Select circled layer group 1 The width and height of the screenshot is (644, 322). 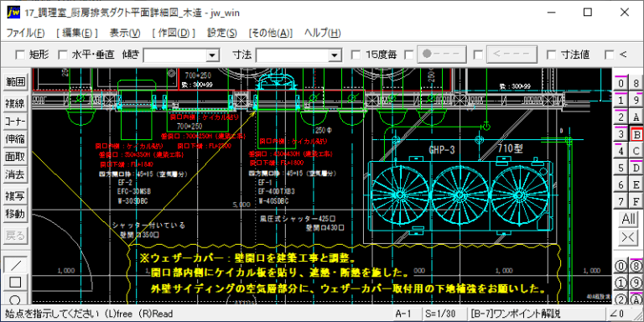(621, 283)
